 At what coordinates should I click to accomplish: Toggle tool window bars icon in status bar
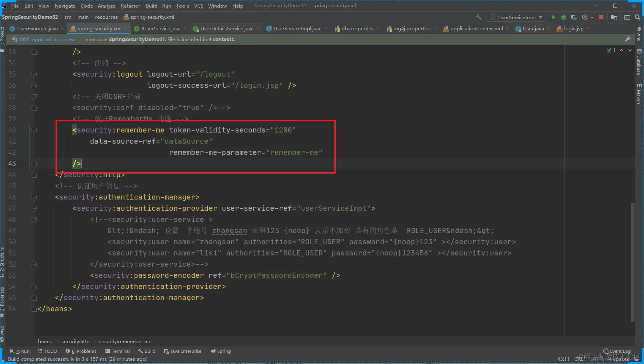(4, 359)
